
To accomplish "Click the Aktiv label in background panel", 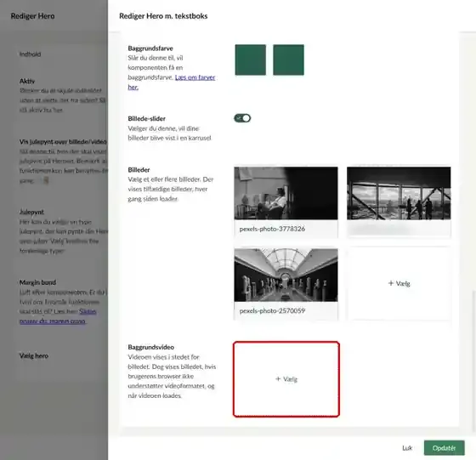I will 27,81.
